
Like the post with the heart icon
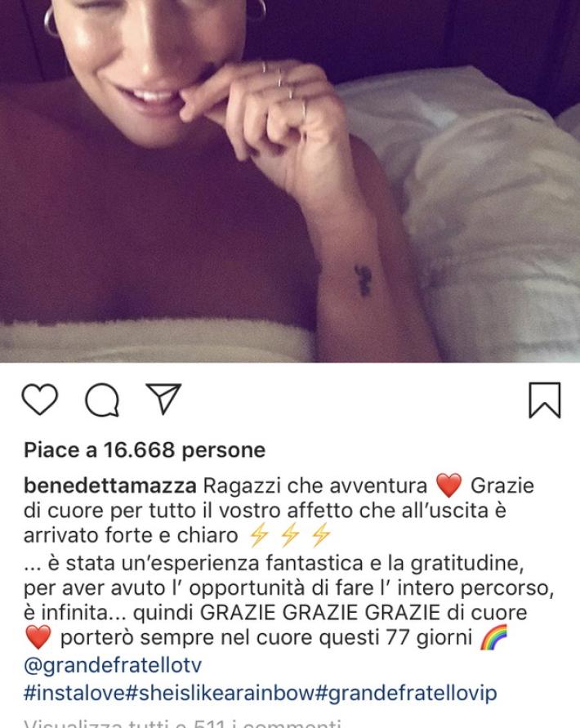point(40,400)
